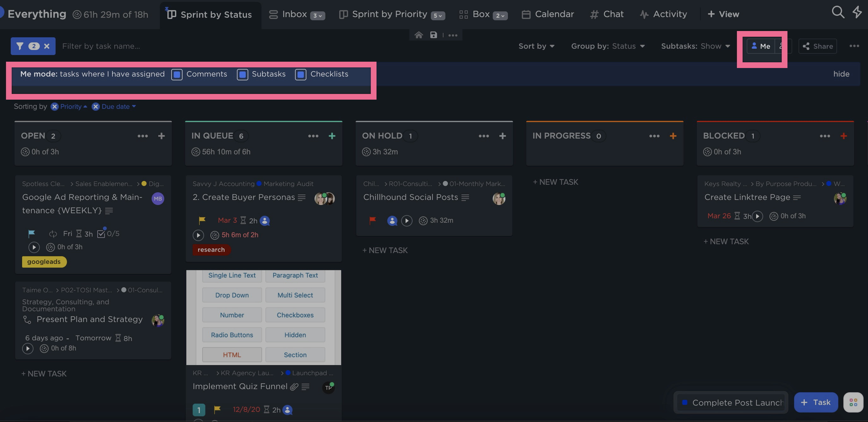
Task: Toggle the Subtasks checkbox in Me mode
Action: click(x=242, y=74)
